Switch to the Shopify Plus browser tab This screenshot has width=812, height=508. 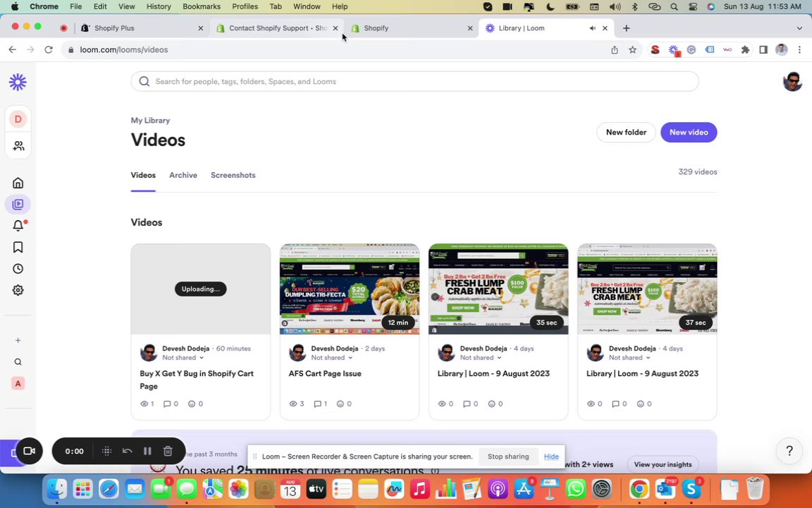[142, 28]
